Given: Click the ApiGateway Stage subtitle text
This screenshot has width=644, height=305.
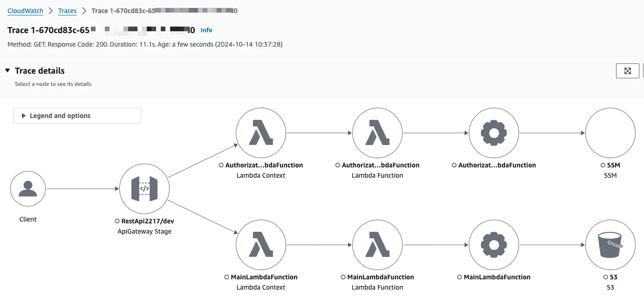Looking at the screenshot, I should click(144, 231).
